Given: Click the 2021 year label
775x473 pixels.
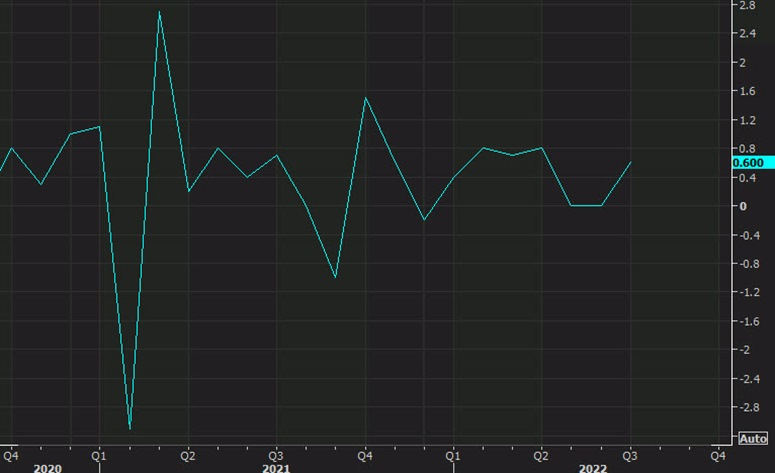Looking at the screenshot, I should tap(276, 468).
